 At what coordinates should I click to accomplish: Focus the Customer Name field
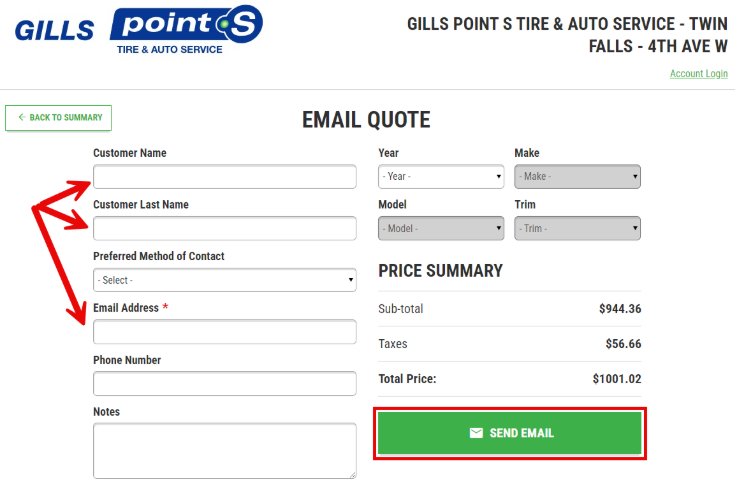(225, 177)
